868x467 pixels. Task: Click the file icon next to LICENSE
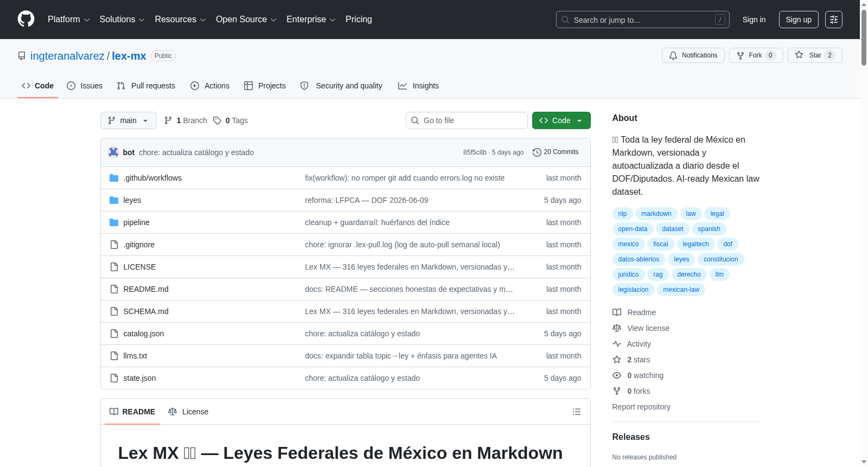[114, 267]
